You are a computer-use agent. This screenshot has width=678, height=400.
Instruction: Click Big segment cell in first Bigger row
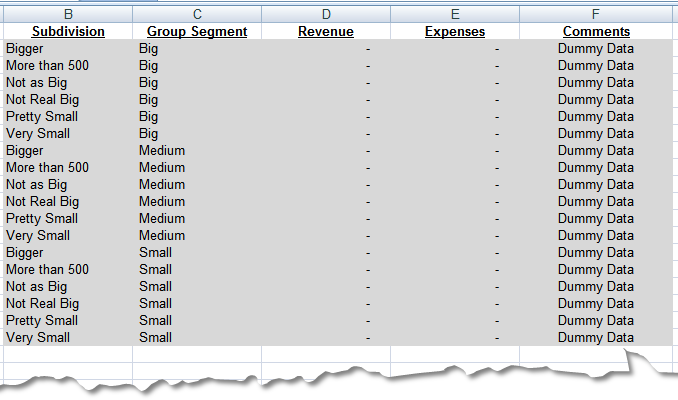(x=197, y=48)
